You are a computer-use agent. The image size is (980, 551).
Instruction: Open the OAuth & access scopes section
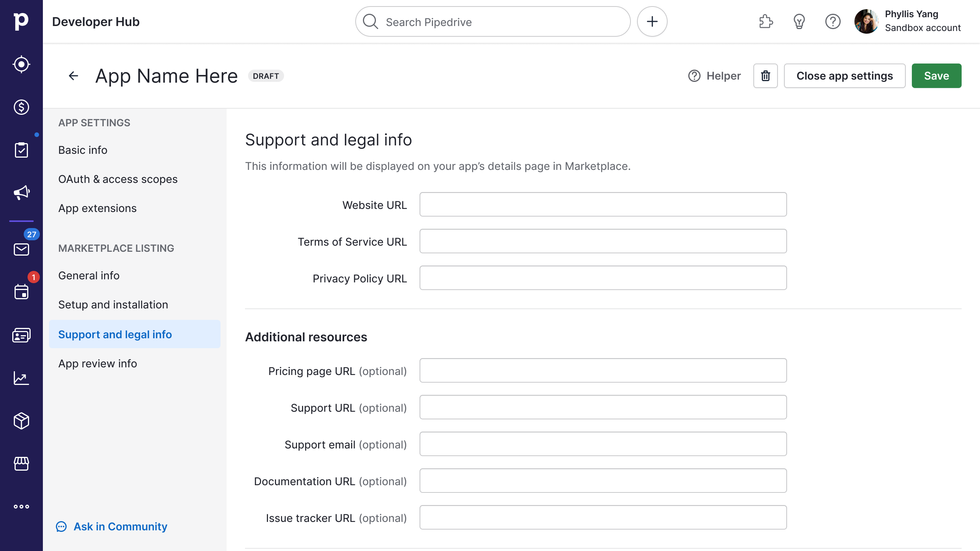click(x=118, y=179)
